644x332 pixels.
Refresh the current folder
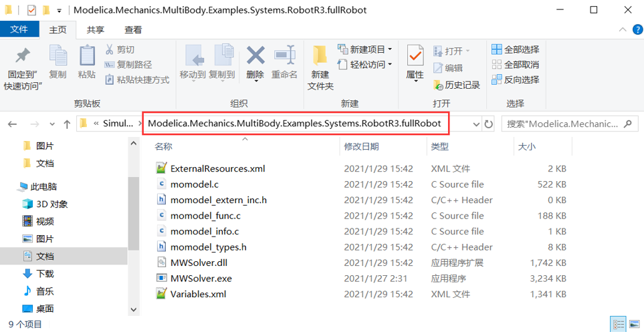488,124
